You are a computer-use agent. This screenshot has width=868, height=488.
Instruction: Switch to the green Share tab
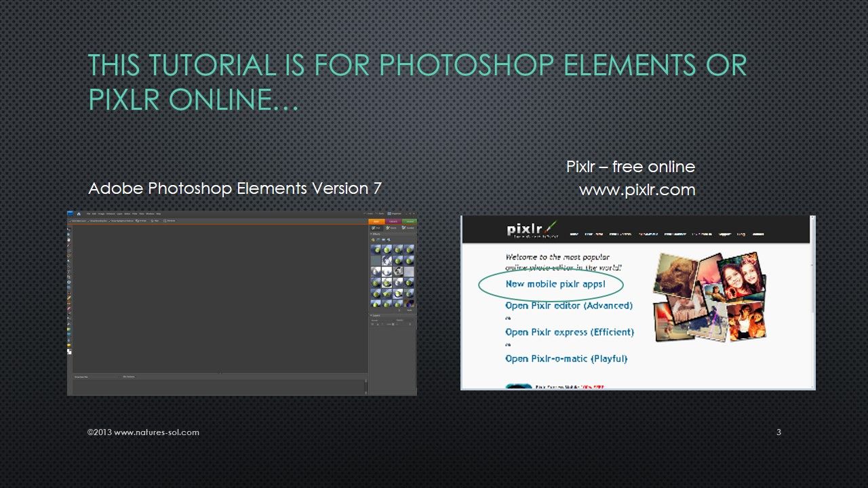(410, 221)
